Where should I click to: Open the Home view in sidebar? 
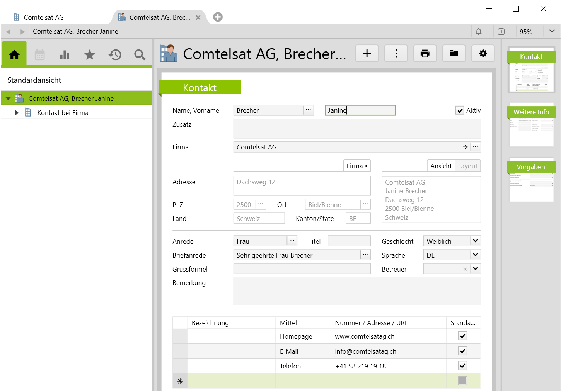14,55
